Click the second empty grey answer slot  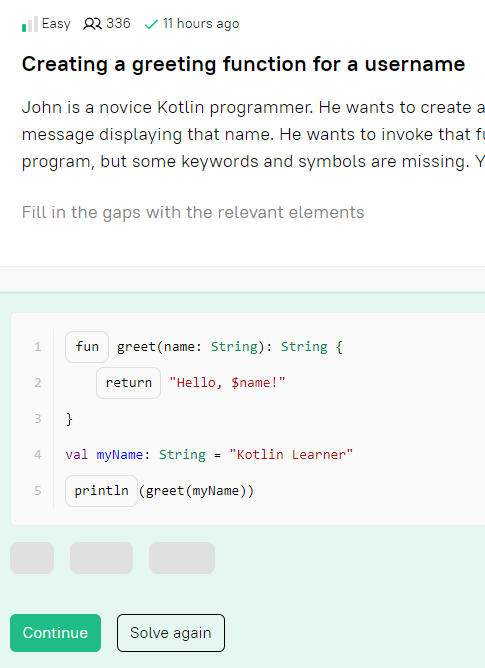(101, 558)
